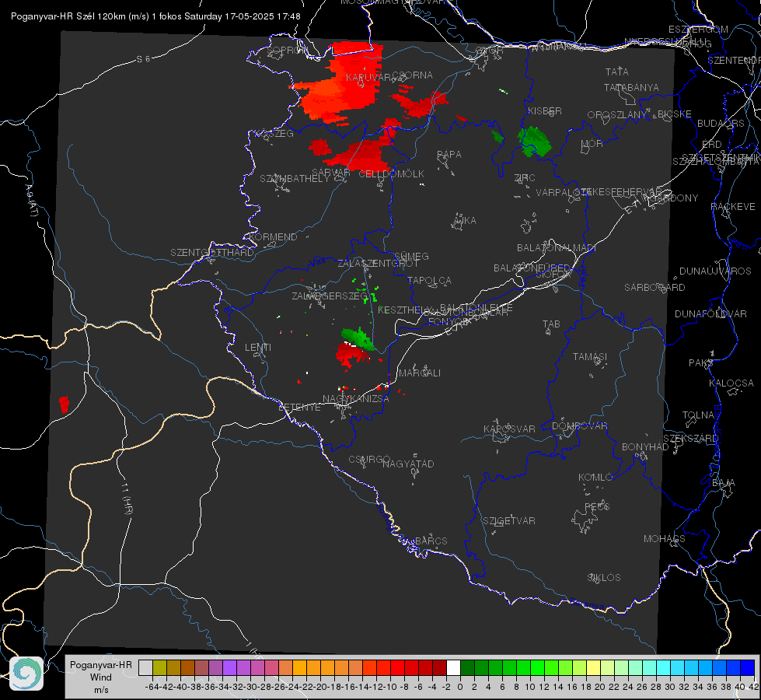This screenshot has height=700, width=761.
Task: Click the KAPOSVAR city label
Action: 510,429
